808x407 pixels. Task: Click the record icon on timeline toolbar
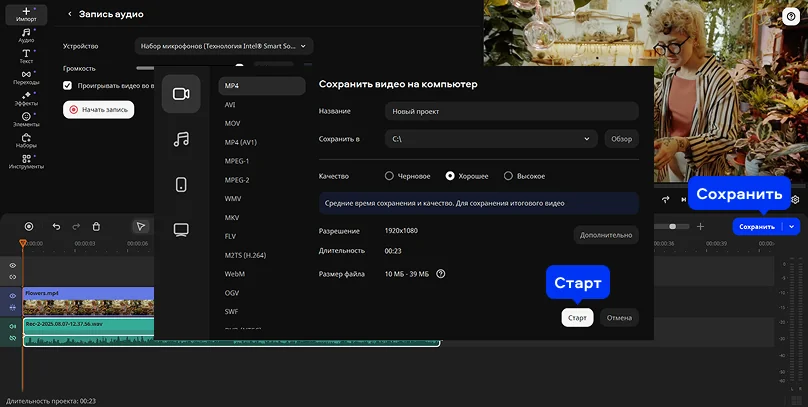click(x=29, y=226)
